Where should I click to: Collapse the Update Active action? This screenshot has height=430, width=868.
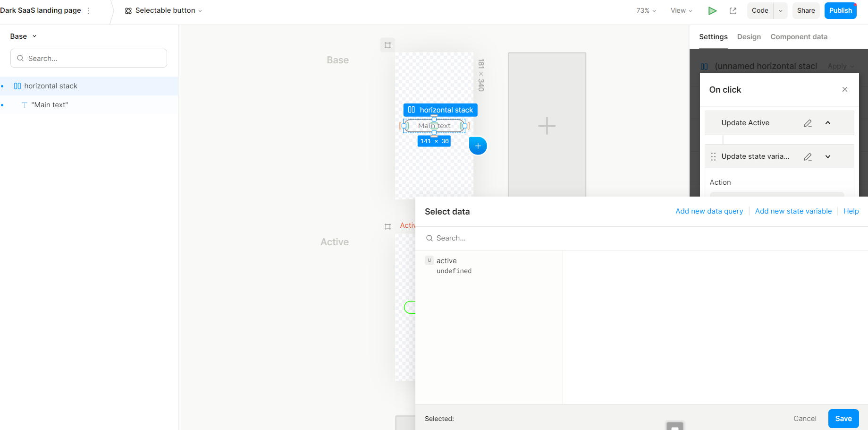(x=827, y=123)
